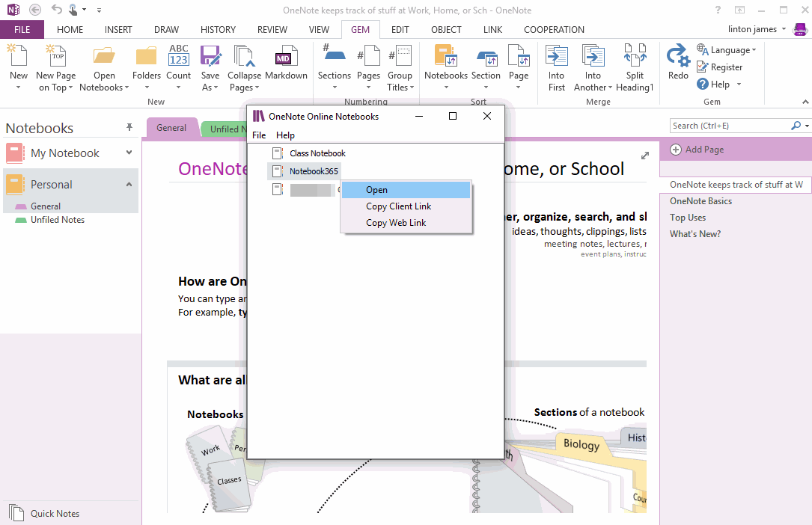812x525 pixels.
Task: Click the Into First merge icon
Action: coord(556,58)
